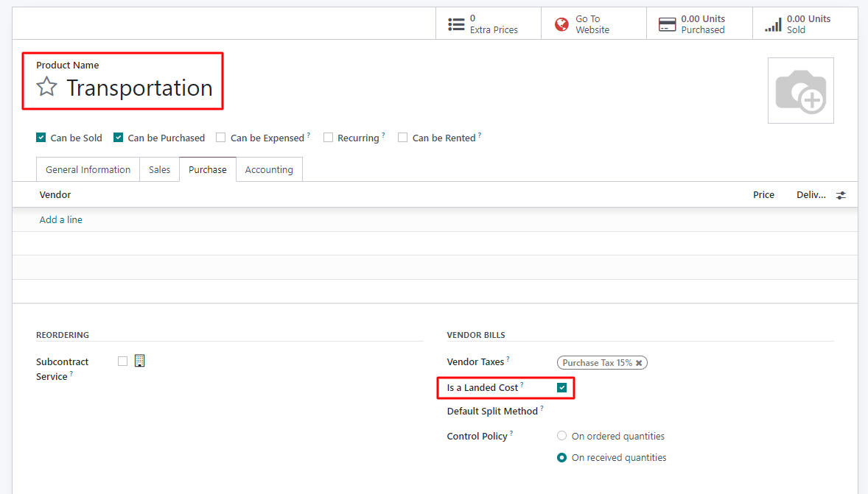The image size is (868, 494).
Task: Open Default Split Method dropdown field
Action: point(695,411)
